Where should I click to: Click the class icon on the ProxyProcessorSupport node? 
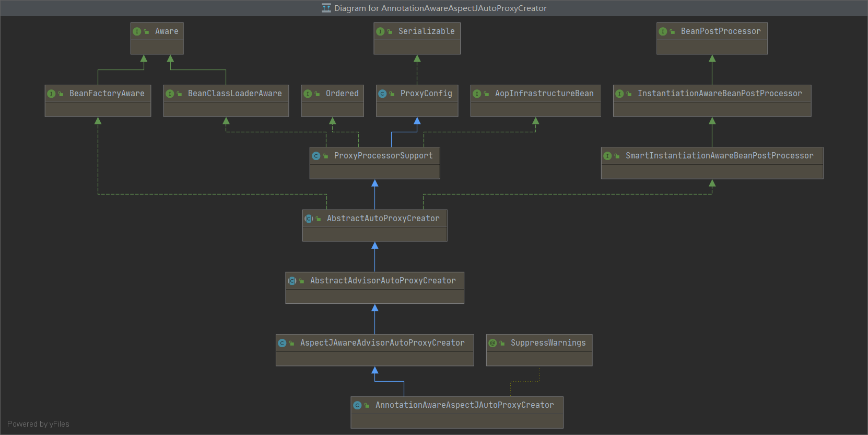click(316, 156)
